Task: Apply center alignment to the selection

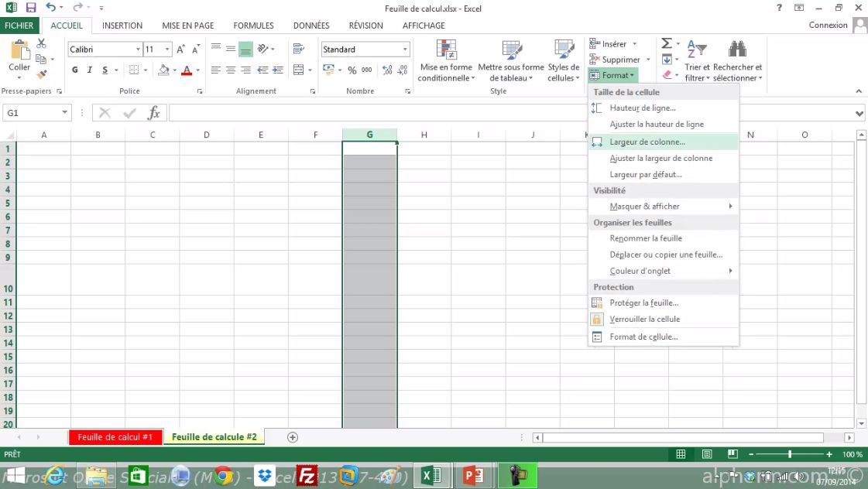Action: pos(230,70)
